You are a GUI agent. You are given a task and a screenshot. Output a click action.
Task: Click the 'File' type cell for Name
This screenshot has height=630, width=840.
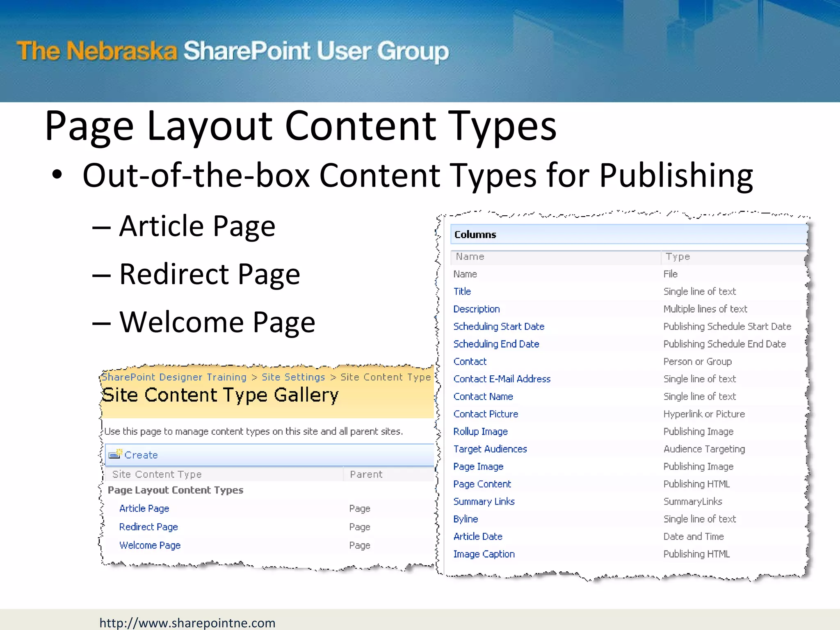tap(670, 274)
